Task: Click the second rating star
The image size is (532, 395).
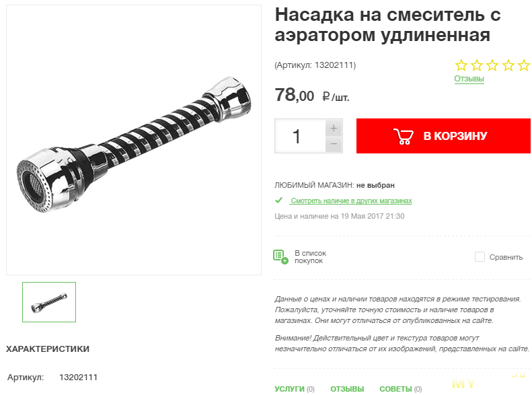Action: 477,65
